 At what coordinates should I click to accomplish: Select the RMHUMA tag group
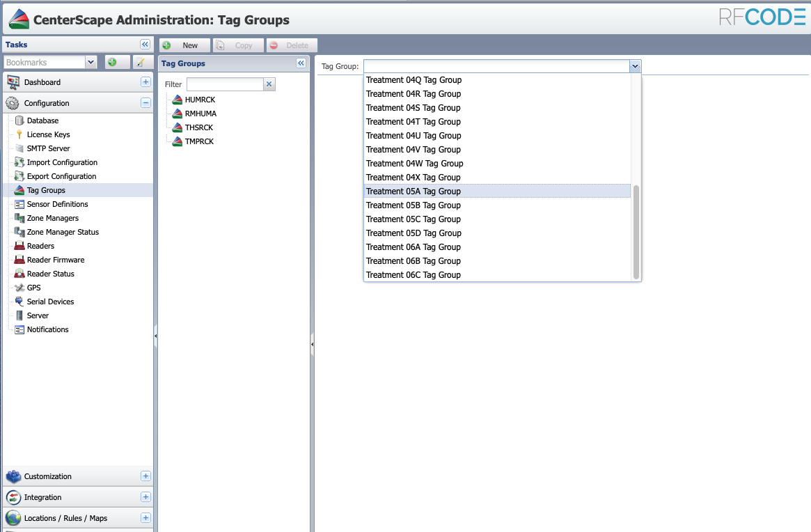pos(200,114)
